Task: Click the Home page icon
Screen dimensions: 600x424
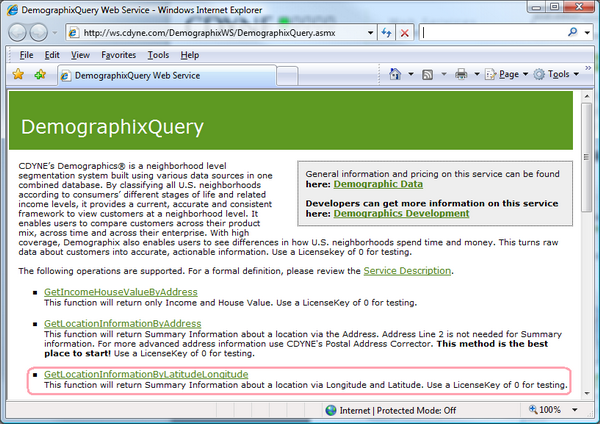Action: 395,74
